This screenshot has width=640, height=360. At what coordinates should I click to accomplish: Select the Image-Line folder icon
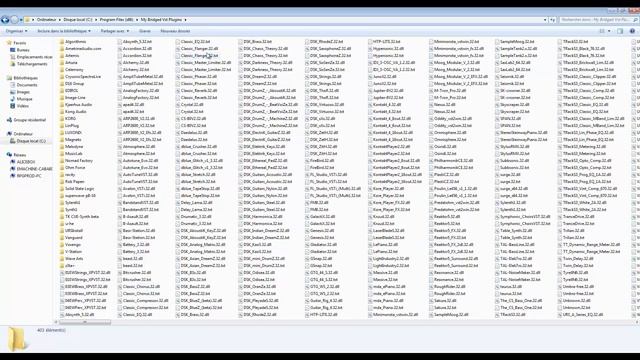click(x=62, y=98)
